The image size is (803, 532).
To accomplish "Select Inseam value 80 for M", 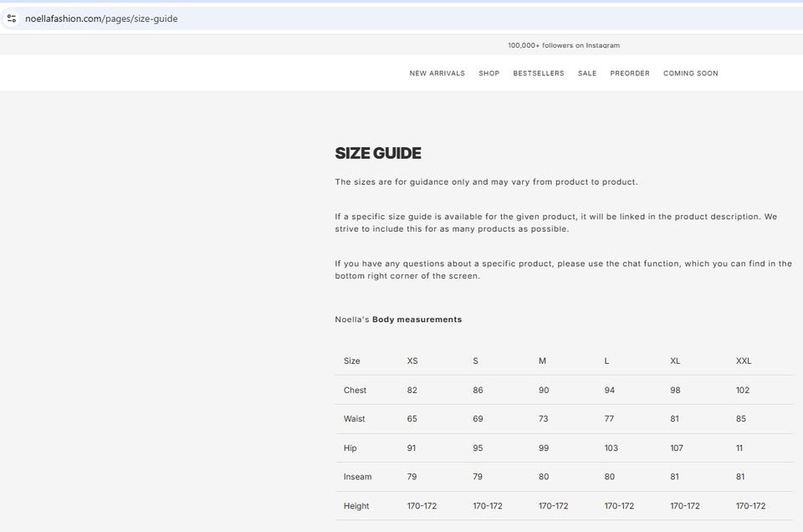I will tap(544, 477).
